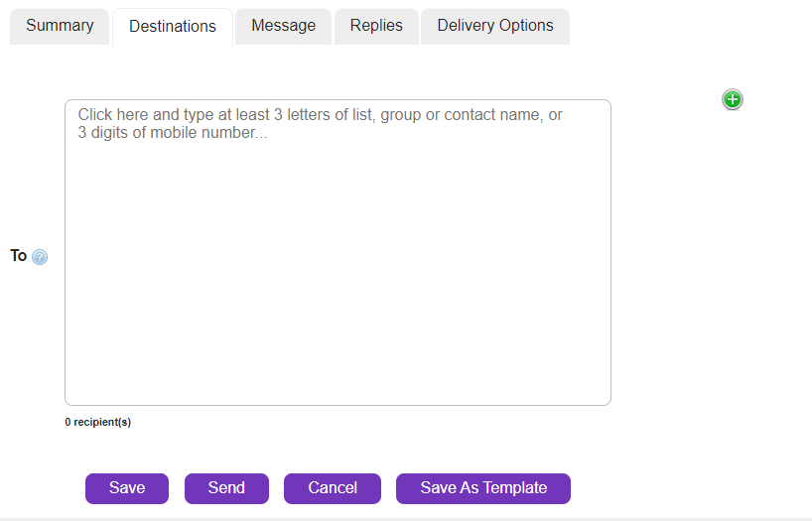
Task: Click the bold 'To' field label
Action: click(x=18, y=256)
